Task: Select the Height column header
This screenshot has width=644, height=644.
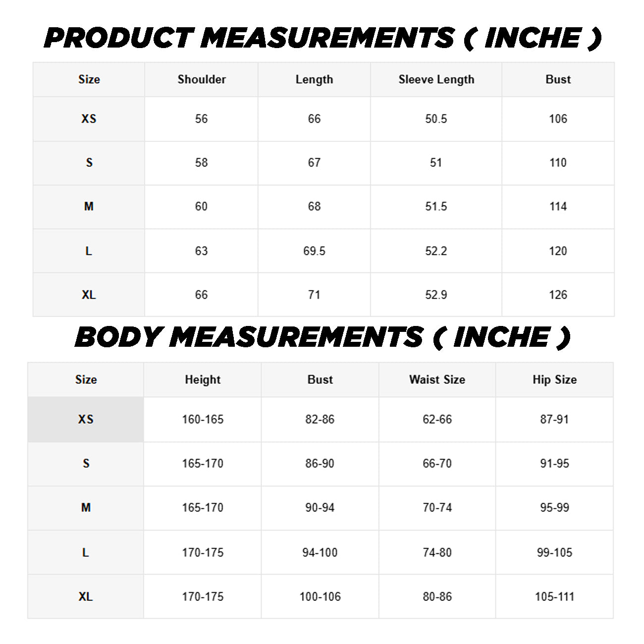Action: (203, 379)
